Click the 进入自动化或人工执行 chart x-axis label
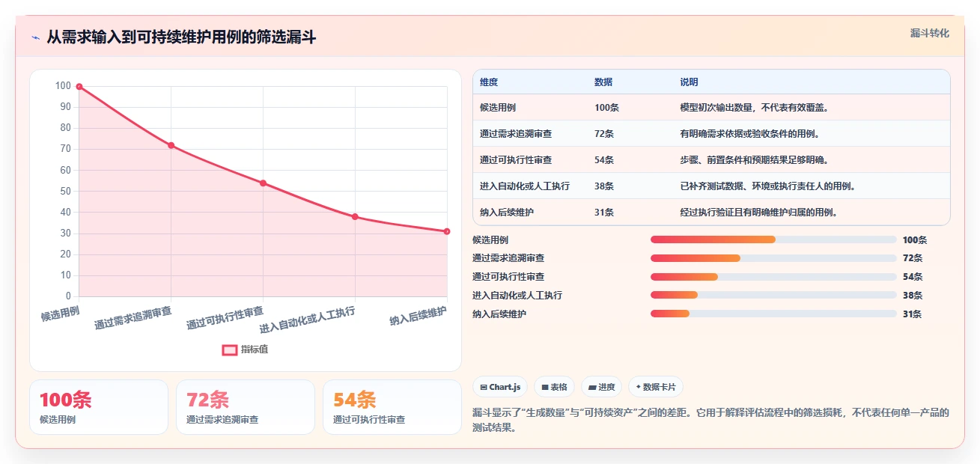980x464 pixels. tap(308, 320)
